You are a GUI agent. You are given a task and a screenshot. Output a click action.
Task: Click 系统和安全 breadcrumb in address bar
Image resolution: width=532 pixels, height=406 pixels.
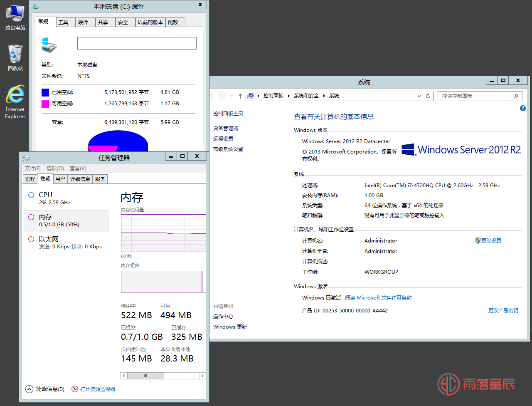click(306, 96)
